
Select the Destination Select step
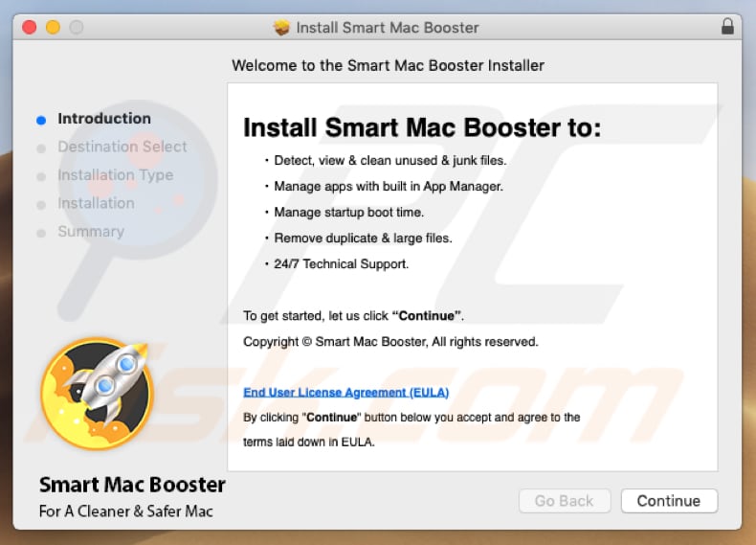(122, 147)
